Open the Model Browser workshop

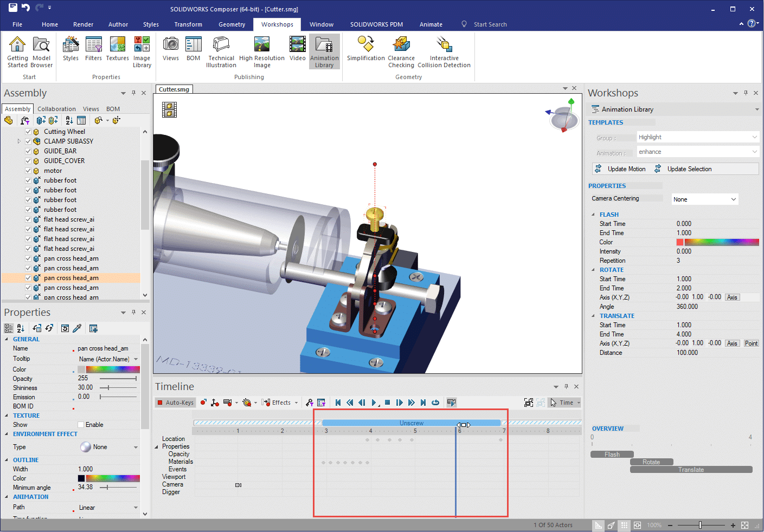(x=41, y=52)
